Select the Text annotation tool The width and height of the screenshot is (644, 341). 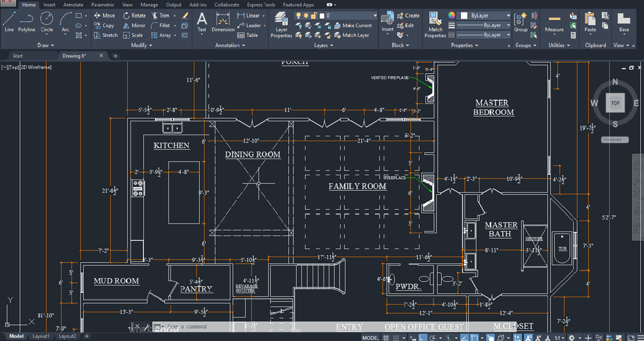[202, 23]
